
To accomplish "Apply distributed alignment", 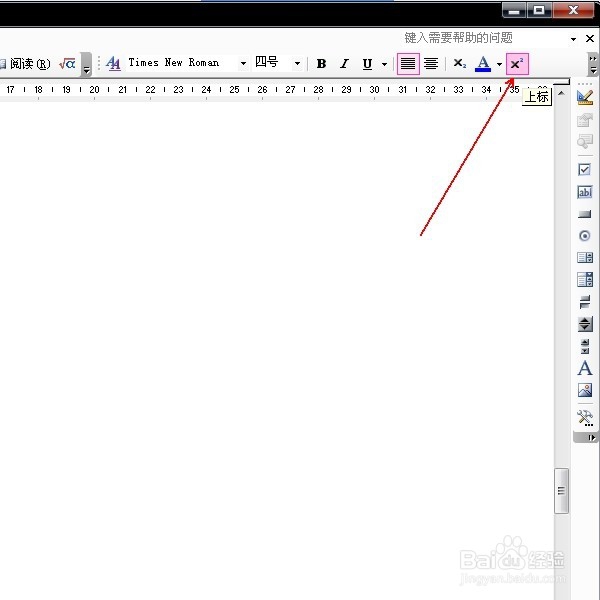I will tap(431, 64).
